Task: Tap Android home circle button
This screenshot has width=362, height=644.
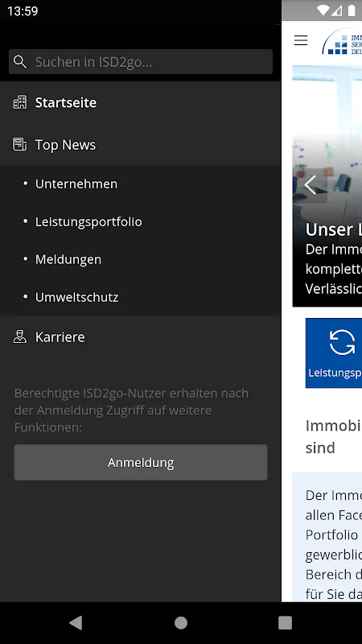Action: [x=181, y=622]
